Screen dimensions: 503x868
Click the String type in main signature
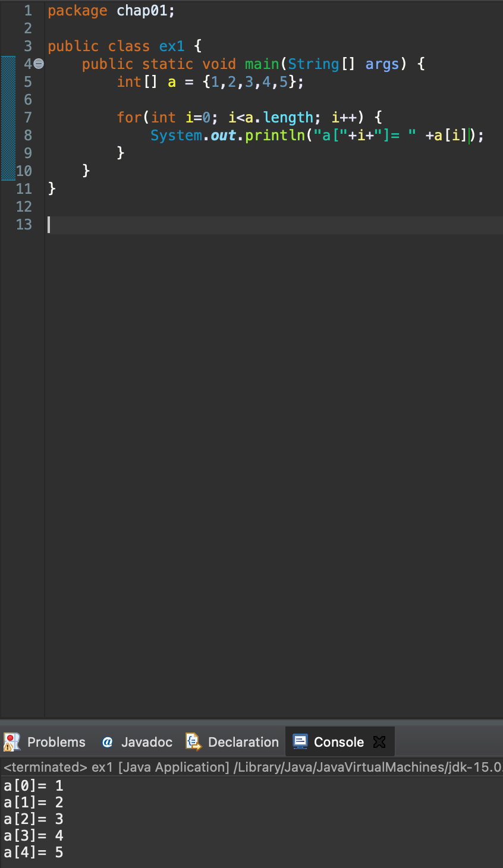point(313,64)
